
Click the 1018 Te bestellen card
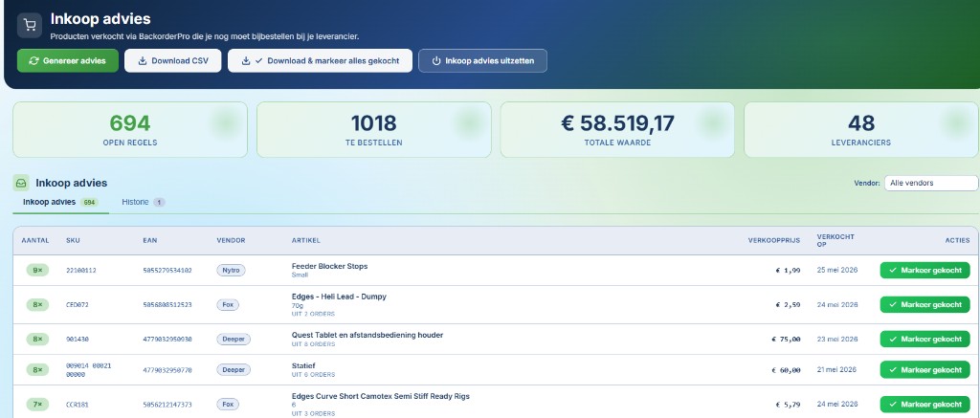(374, 129)
